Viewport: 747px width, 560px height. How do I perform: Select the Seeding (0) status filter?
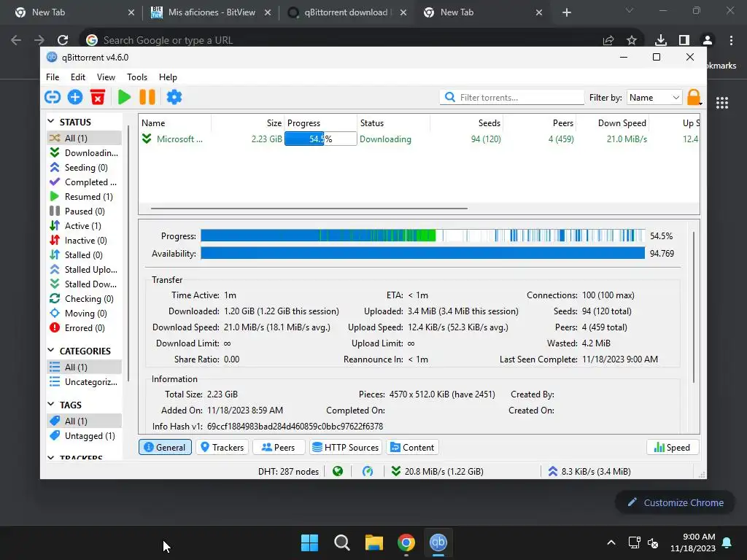tap(85, 167)
